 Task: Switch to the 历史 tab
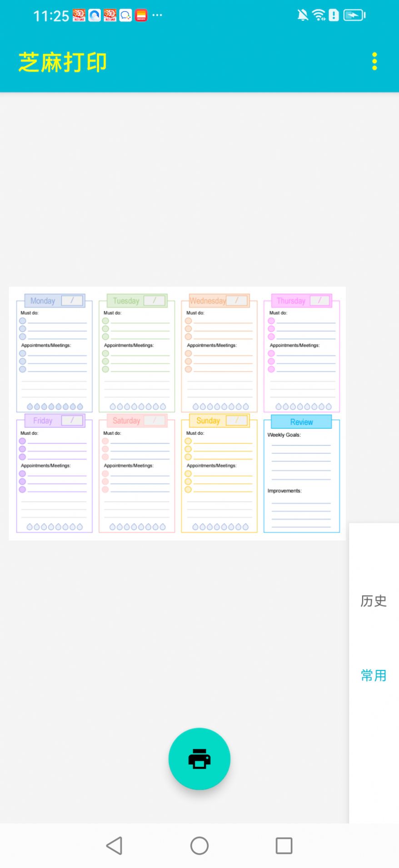tap(374, 601)
